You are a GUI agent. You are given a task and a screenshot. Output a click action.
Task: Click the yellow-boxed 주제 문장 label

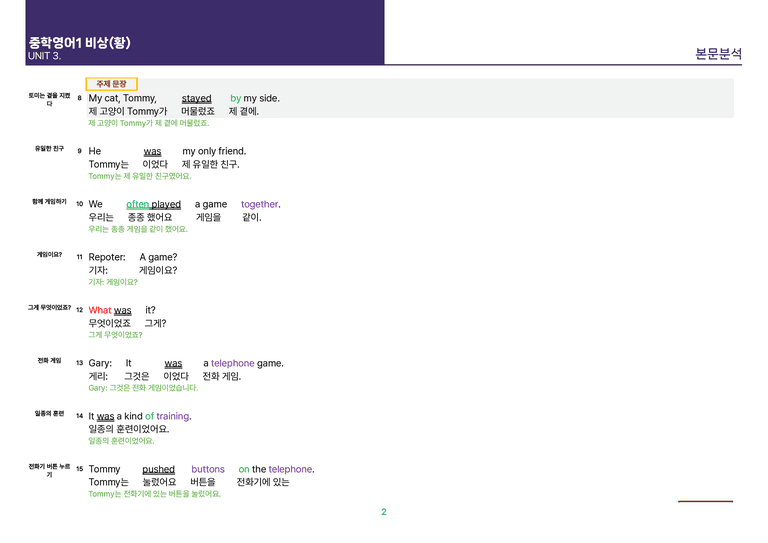(x=112, y=84)
